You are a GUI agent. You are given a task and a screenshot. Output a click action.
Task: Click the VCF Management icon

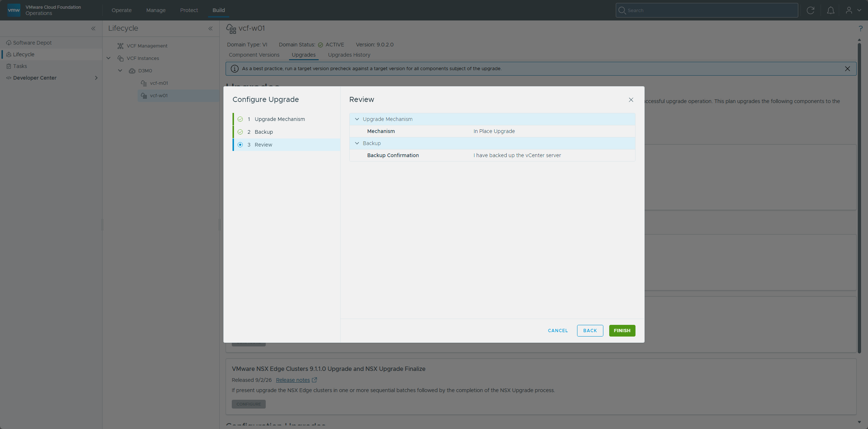tap(120, 46)
